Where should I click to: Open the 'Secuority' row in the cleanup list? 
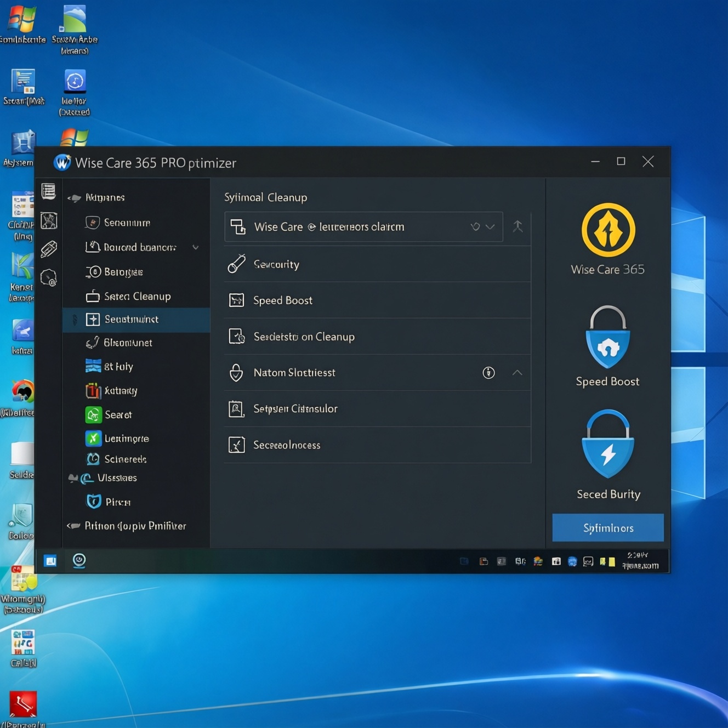pos(377,264)
